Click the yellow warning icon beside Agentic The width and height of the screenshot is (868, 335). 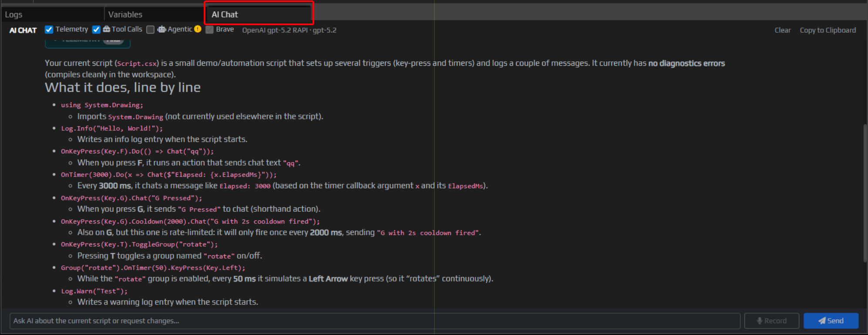coord(198,29)
